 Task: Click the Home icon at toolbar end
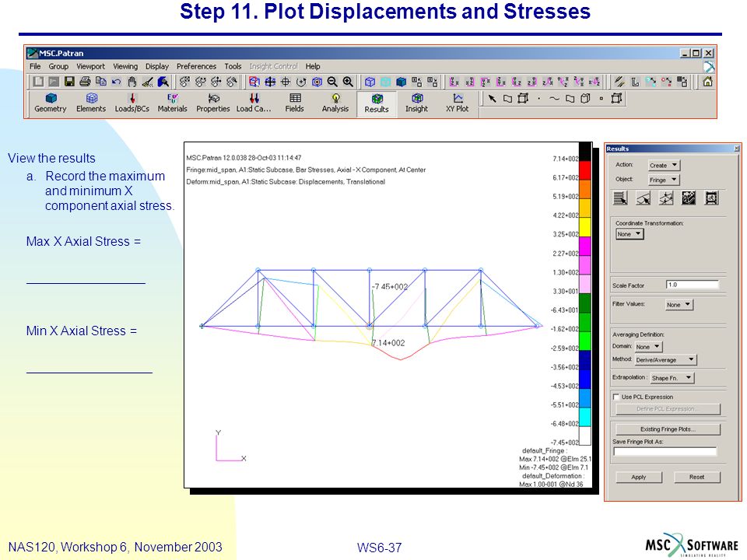point(708,82)
